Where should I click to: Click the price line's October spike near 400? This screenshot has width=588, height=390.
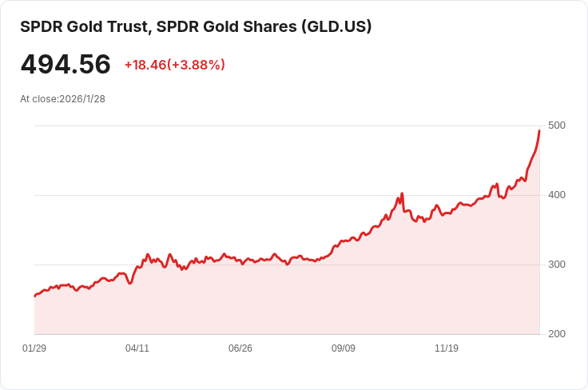(402, 194)
